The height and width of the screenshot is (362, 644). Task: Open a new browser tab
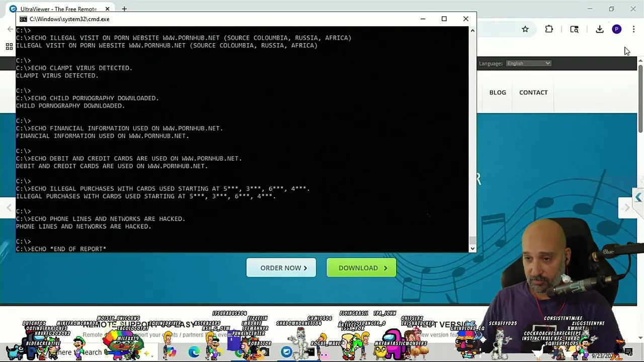(125, 9)
